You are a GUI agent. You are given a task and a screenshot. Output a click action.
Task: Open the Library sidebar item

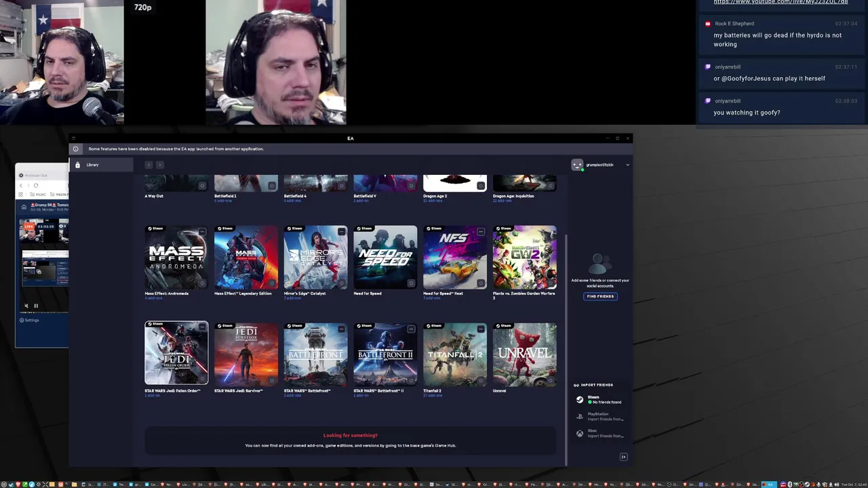(100, 165)
